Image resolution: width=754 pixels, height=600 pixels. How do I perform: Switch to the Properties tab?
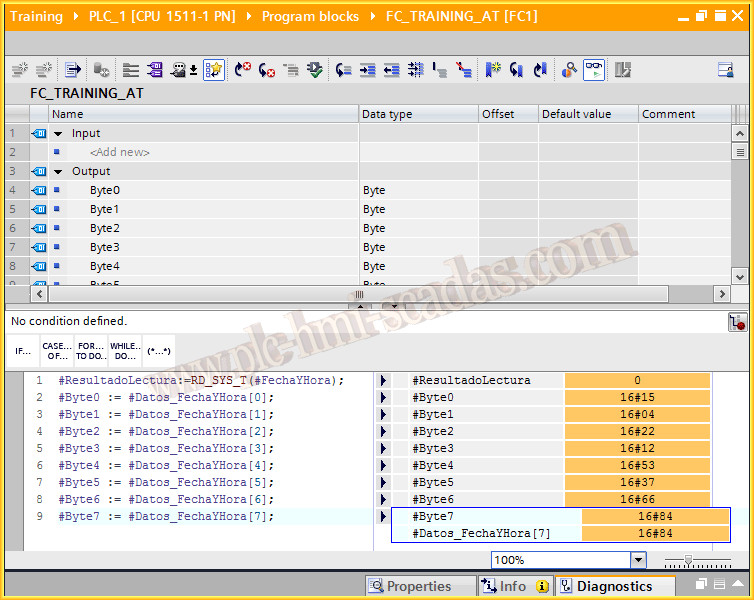[x=409, y=587]
